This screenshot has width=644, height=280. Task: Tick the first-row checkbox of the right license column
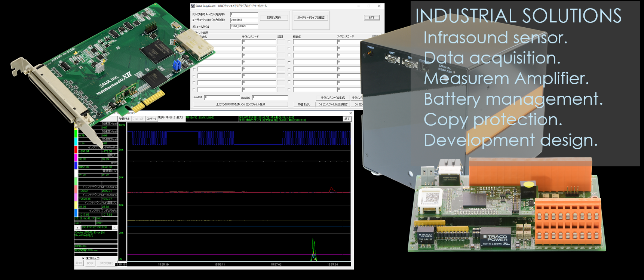click(x=289, y=41)
